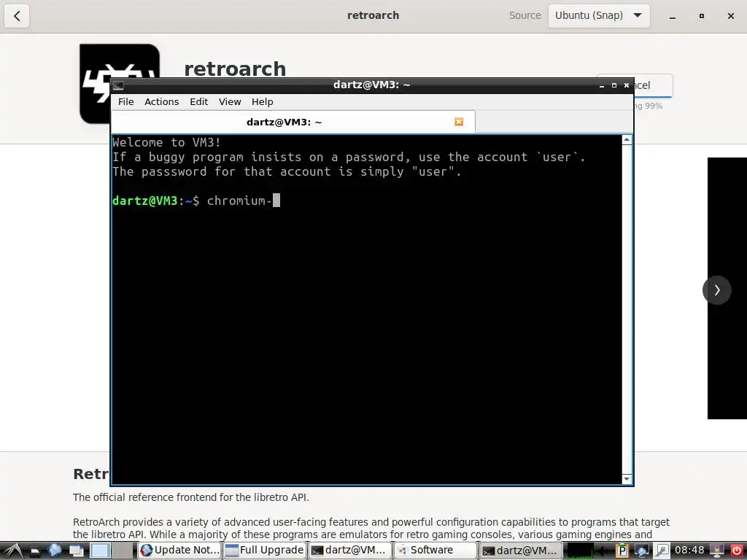Click the 'Welcome to VM3!' terminal line
747x560 pixels.
[x=167, y=142]
